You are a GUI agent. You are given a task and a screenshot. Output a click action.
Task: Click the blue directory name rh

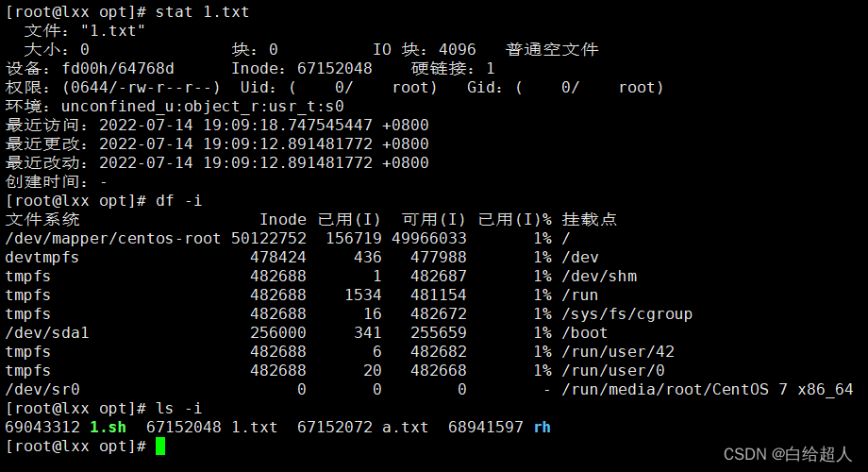click(542, 427)
